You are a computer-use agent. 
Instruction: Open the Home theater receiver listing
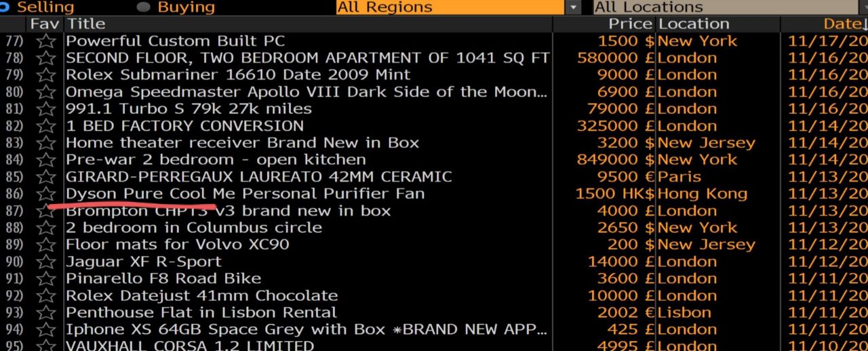pos(242,143)
